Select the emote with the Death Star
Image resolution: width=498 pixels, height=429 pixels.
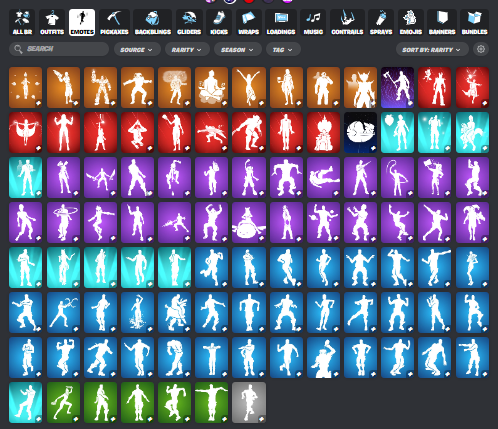click(360, 132)
